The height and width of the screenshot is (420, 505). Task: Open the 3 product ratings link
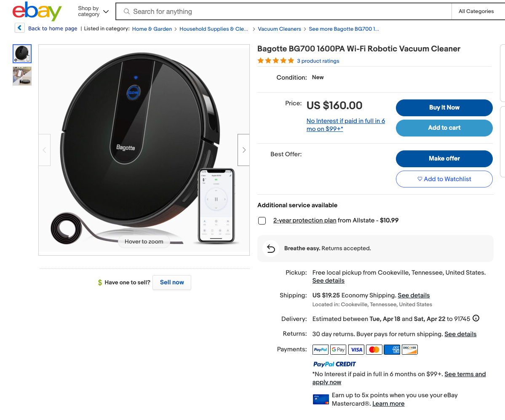tap(318, 61)
